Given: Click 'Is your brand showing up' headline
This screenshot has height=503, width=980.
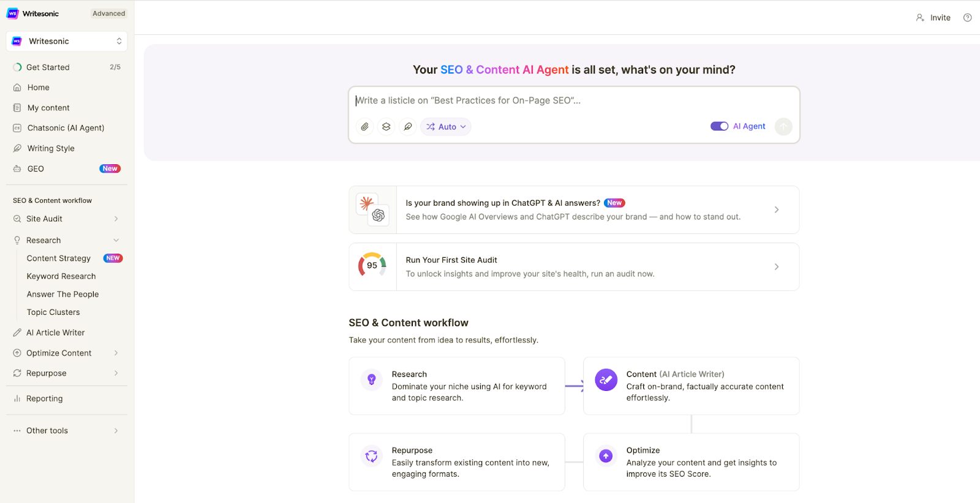Looking at the screenshot, I should pos(503,203).
